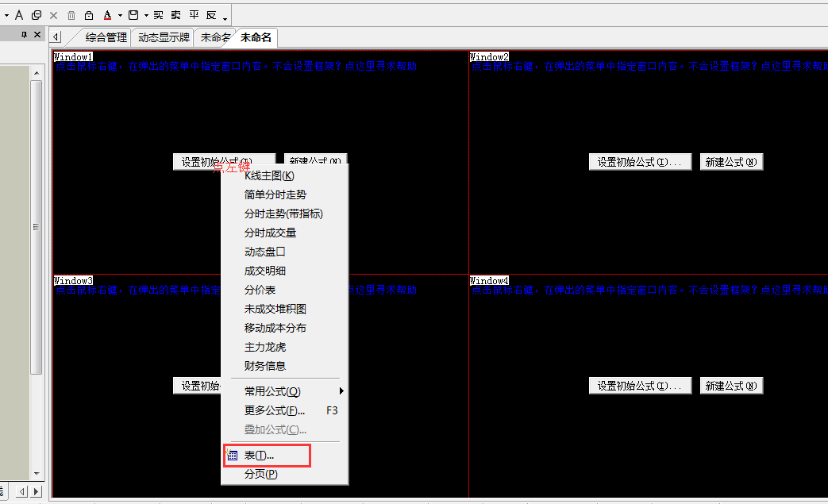Pick 未成交堆积图 menu entry

(x=285, y=309)
